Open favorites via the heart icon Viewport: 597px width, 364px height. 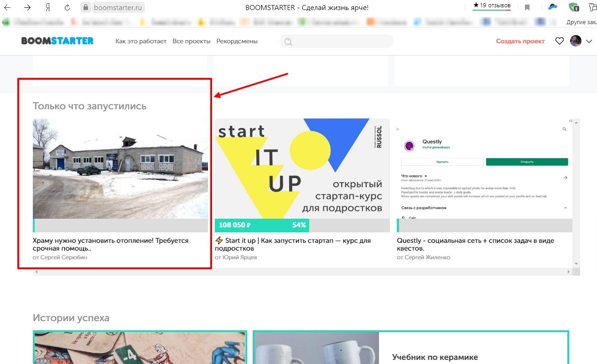click(559, 41)
